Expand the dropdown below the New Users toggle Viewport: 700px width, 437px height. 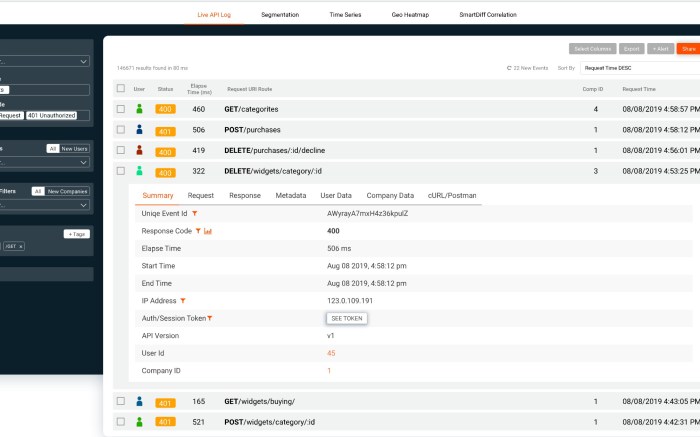point(45,162)
